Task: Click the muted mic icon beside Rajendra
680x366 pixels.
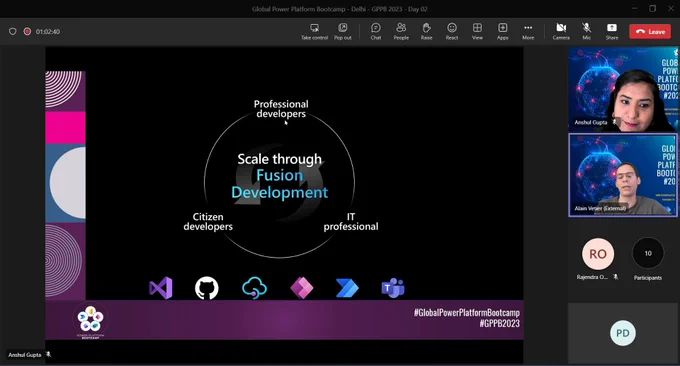Action: click(615, 277)
